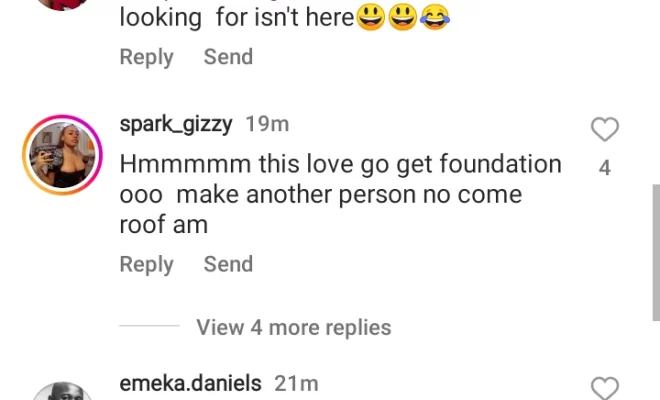Click the 19m timestamp
660x400 pixels.
click(267, 125)
